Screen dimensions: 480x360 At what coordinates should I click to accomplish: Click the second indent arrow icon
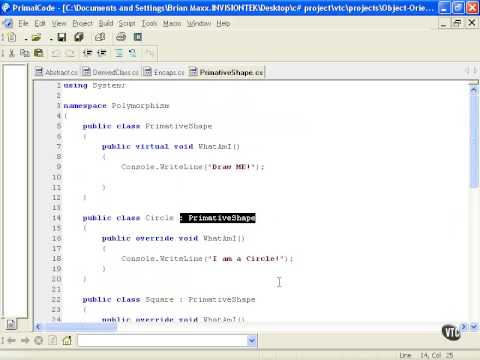[x=102, y=53]
